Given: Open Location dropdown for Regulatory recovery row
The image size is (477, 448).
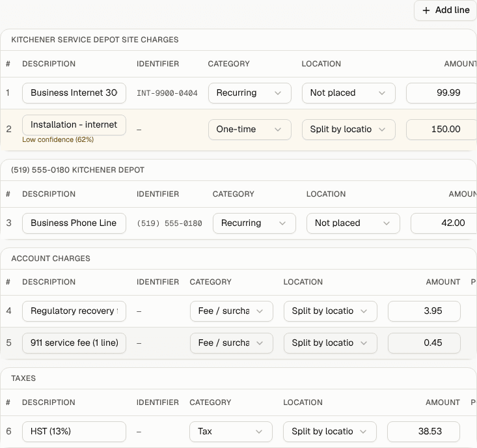Looking at the screenshot, I should [331, 311].
